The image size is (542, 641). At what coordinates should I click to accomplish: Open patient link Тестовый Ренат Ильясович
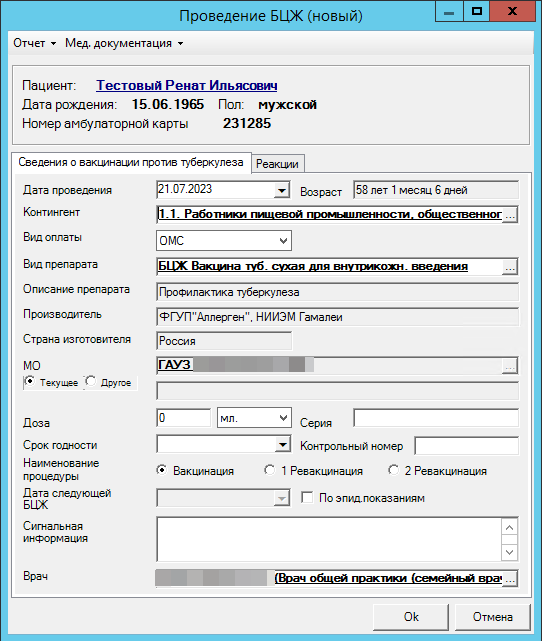(187, 85)
